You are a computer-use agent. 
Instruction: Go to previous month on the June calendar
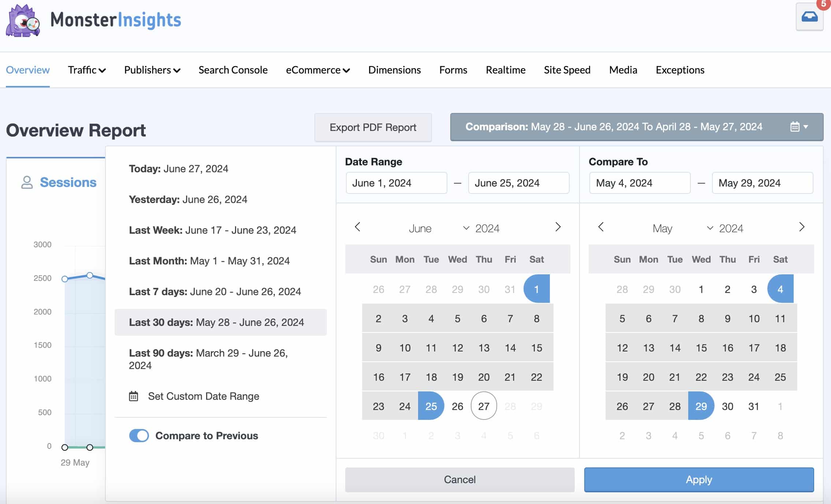(x=357, y=227)
